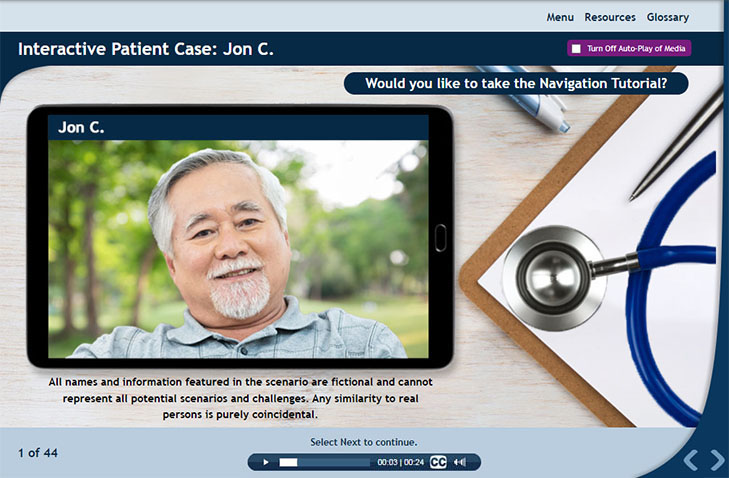Viewport: 729px width, 478px height.
Task: Play the slide audio narration
Action: (x=266, y=462)
